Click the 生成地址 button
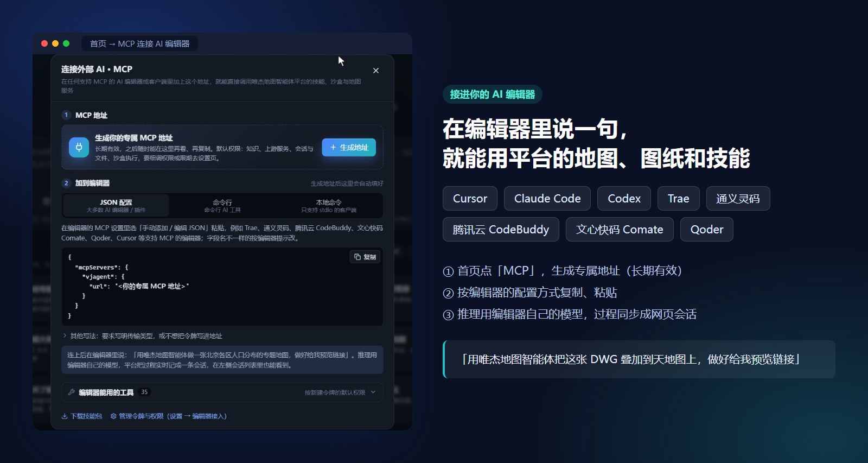 click(349, 148)
